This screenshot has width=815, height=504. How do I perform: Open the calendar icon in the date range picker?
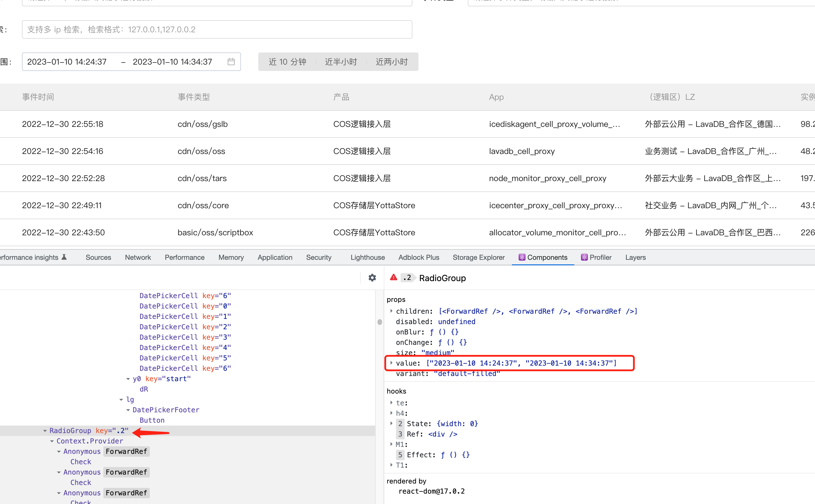(x=231, y=61)
